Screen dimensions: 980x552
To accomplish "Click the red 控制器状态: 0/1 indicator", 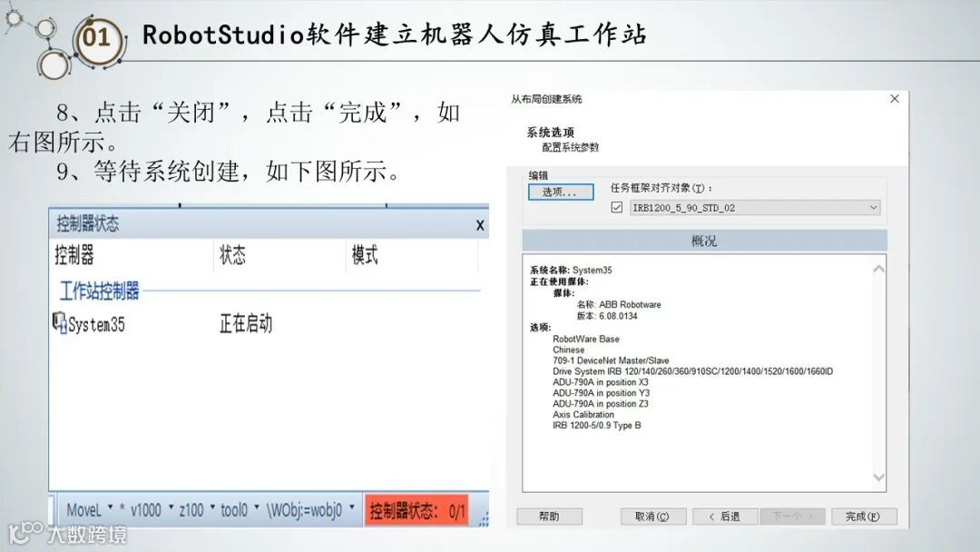I will [x=416, y=511].
